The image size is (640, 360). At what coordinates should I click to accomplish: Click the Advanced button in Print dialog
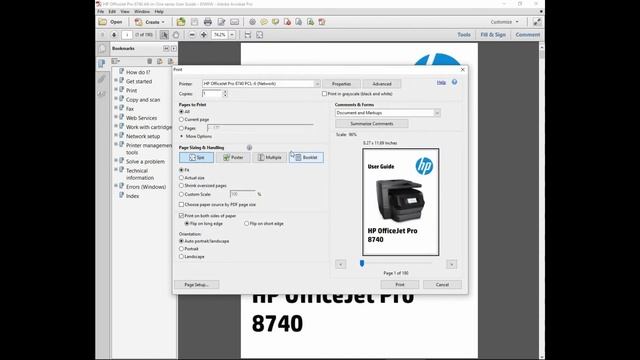click(382, 84)
